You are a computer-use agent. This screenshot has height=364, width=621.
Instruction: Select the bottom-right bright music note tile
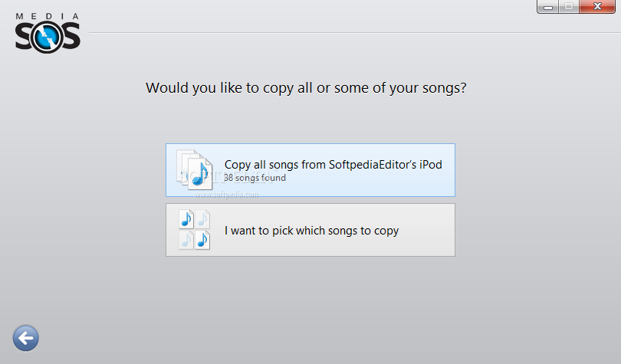(202, 240)
